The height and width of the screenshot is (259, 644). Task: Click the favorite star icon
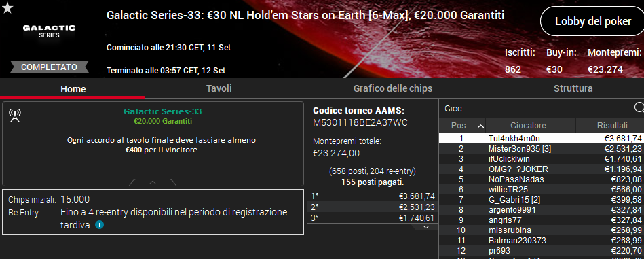point(7,7)
